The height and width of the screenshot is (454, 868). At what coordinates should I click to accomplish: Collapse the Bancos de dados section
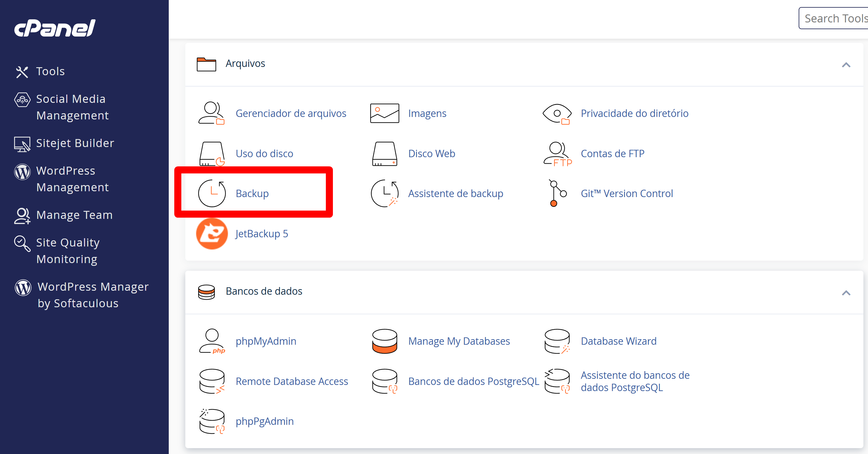(846, 293)
